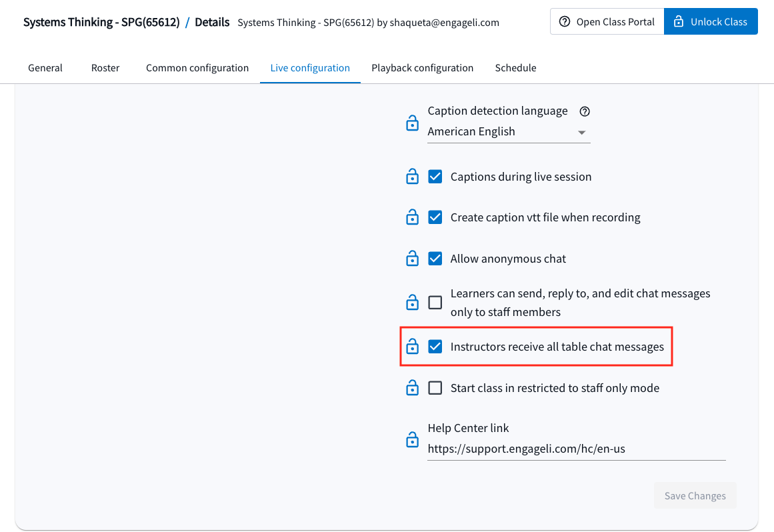Click lock icon beside Caption detection language

(412, 123)
